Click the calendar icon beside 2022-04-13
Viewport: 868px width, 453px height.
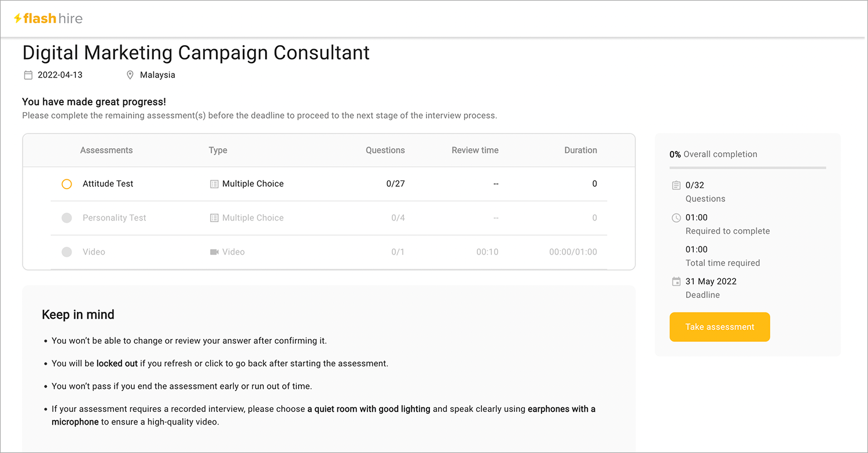(27, 75)
